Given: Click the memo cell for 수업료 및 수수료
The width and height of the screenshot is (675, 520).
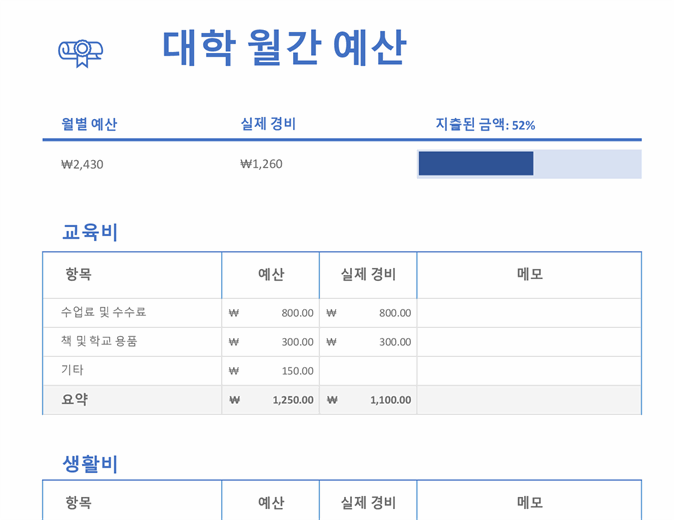Looking at the screenshot, I should 529,312.
